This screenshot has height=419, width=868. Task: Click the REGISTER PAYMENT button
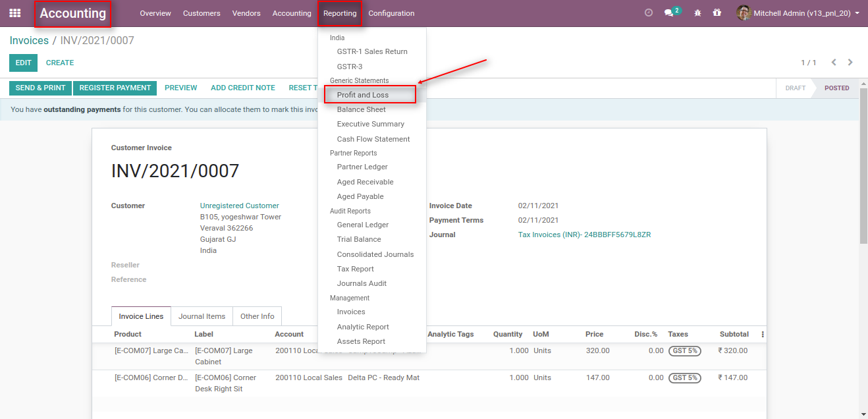(x=115, y=88)
